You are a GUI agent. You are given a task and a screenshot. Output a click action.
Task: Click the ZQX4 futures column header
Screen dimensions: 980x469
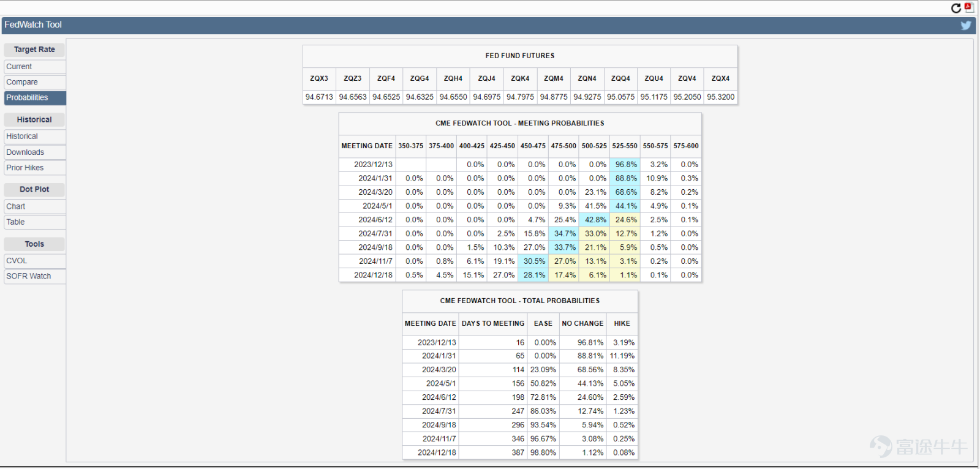pos(721,78)
